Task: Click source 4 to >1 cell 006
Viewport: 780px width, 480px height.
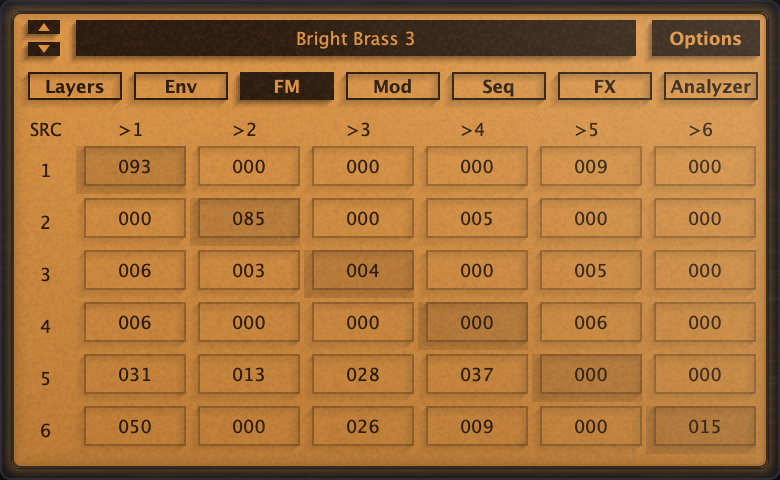Action: [x=135, y=322]
